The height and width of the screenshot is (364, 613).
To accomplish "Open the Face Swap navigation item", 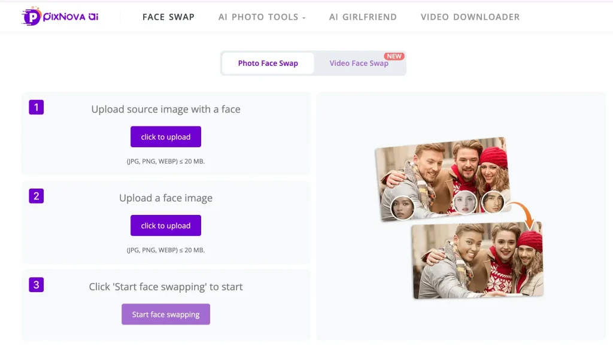I will (168, 17).
